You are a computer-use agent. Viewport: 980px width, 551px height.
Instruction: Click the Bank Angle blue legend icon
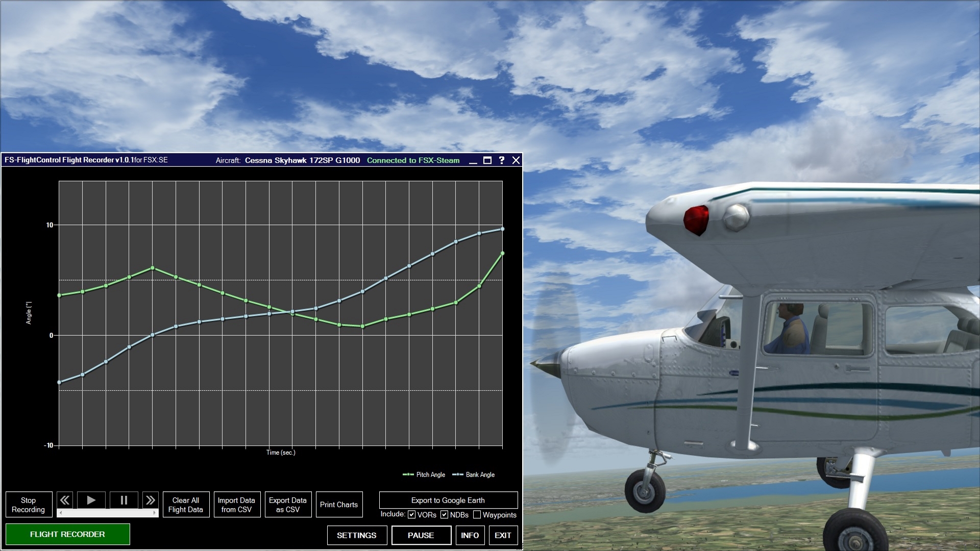pyautogui.click(x=458, y=474)
